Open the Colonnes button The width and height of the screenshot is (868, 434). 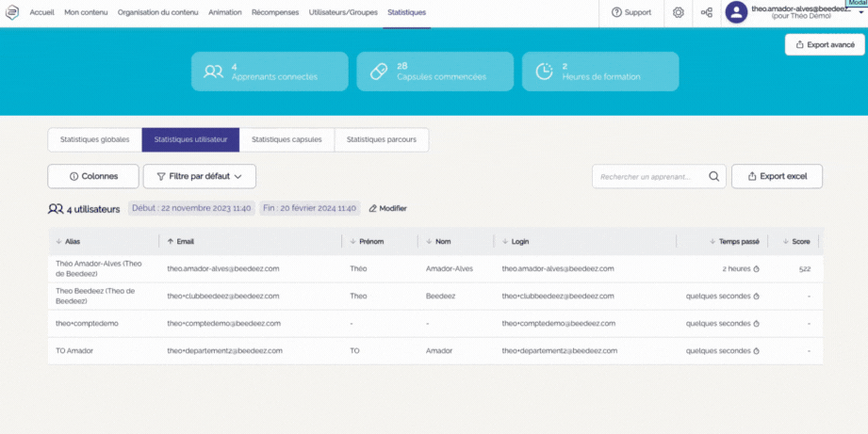pos(93,176)
